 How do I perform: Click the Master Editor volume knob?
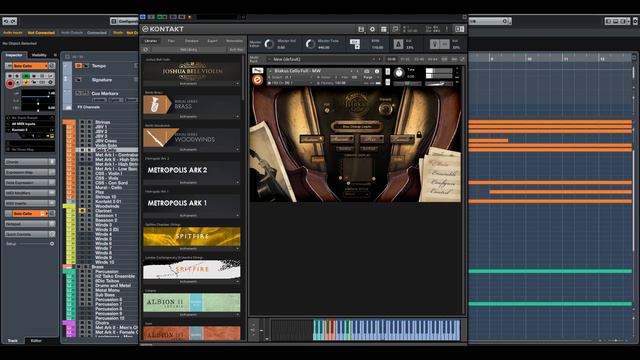point(269,44)
